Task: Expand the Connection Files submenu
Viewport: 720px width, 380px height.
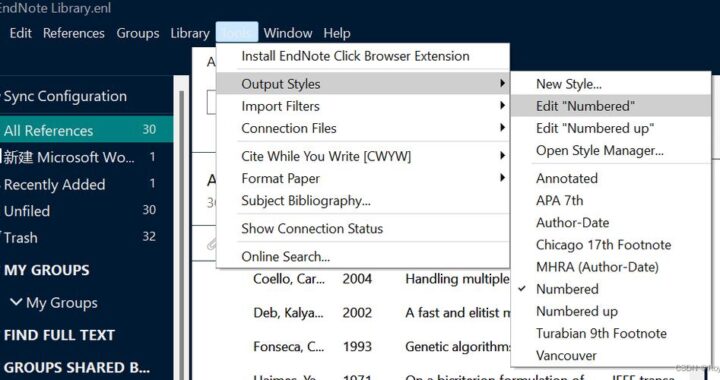Action: click(363, 128)
